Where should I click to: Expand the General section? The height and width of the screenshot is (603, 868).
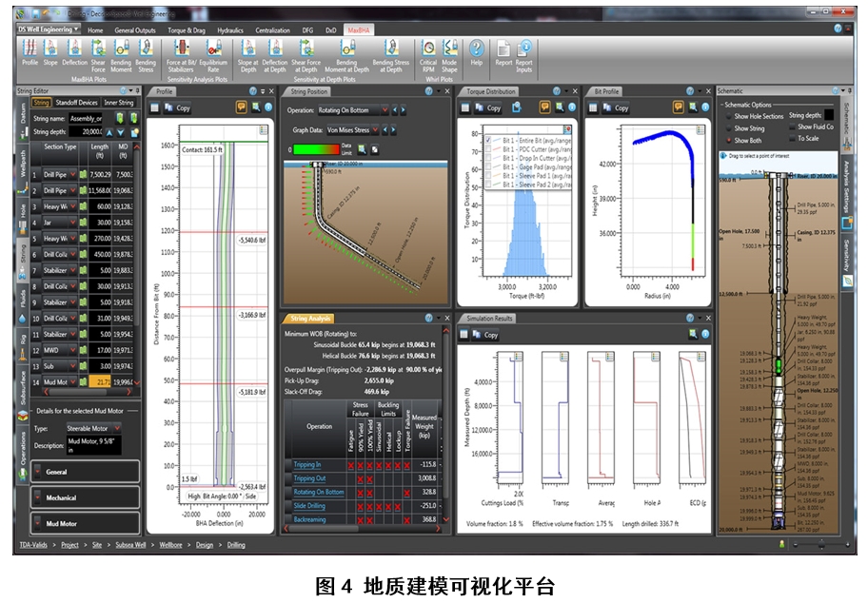[x=86, y=472]
